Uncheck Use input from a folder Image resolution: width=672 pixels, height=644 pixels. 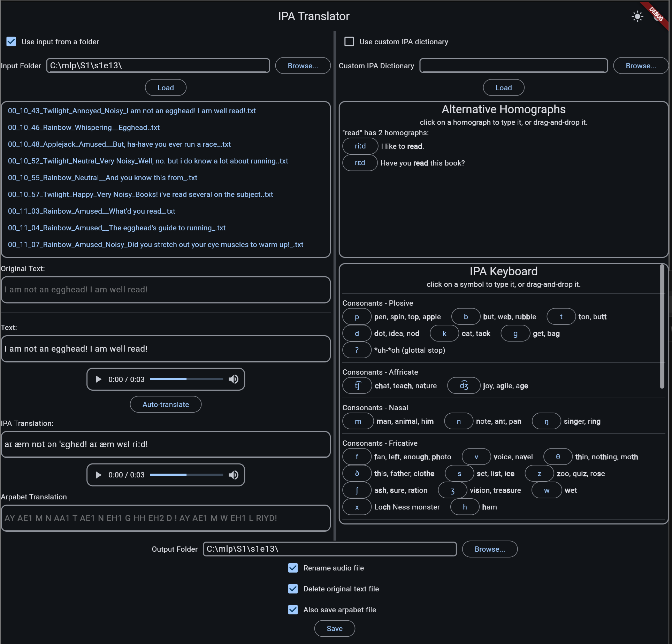point(11,42)
